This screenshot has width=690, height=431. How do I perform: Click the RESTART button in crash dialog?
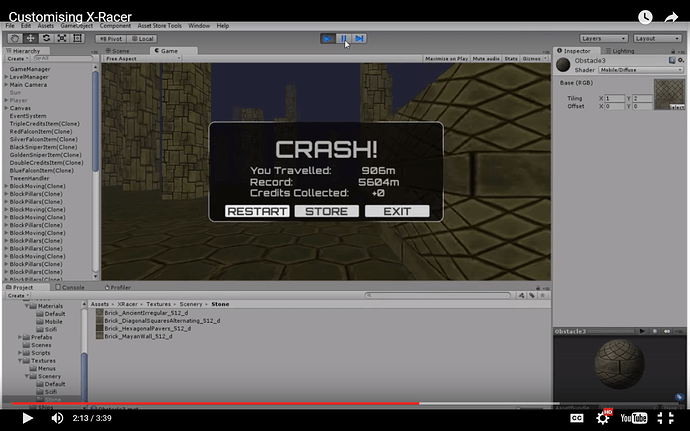[257, 211]
